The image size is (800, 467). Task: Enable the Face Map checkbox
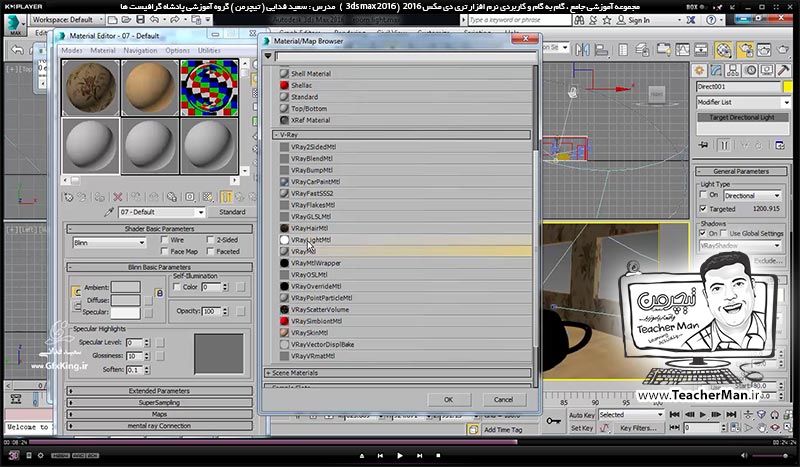pyautogui.click(x=164, y=251)
